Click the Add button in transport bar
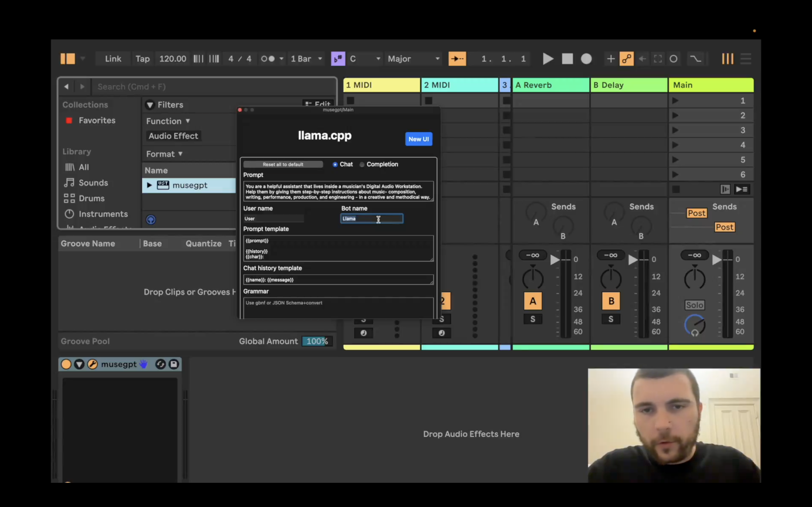The height and width of the screenshot is (507, 812). (611, 58)
